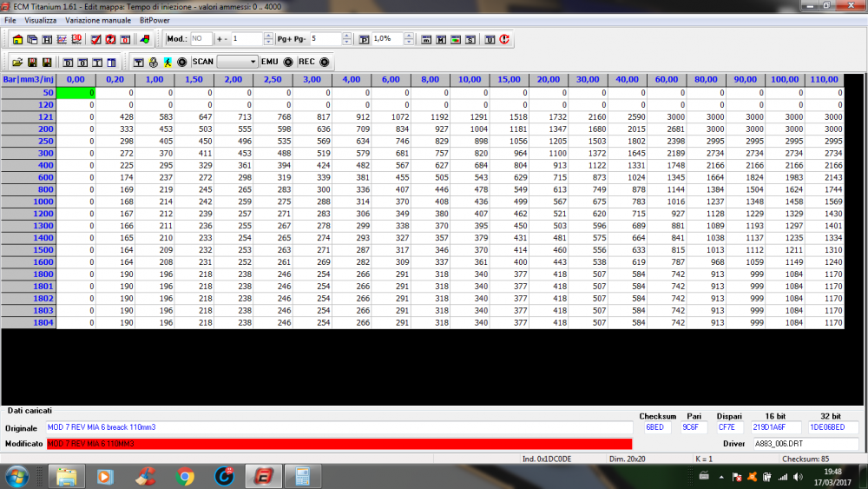Increase the percentage 1,0% spinner
868x489 pixels.
coord(410,36)
